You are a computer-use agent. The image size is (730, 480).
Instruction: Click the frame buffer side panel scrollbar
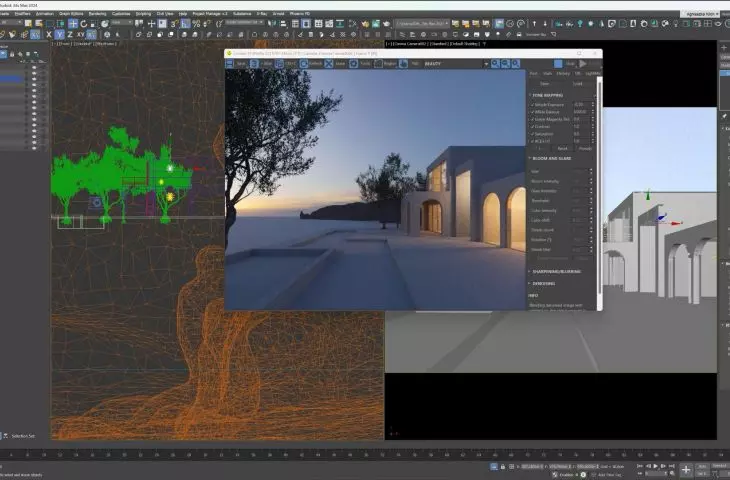point(600,186)
